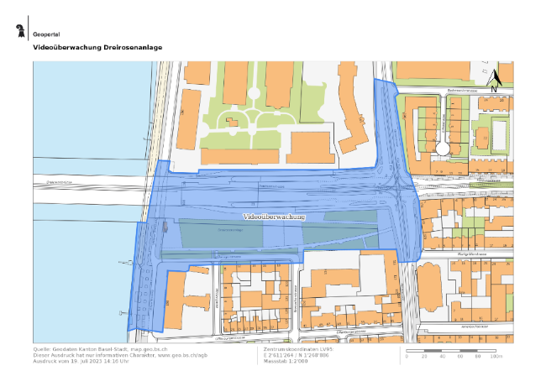
Task: Click the scale bar in the footer
Action: pyautogui.click(x=454, y=349)
